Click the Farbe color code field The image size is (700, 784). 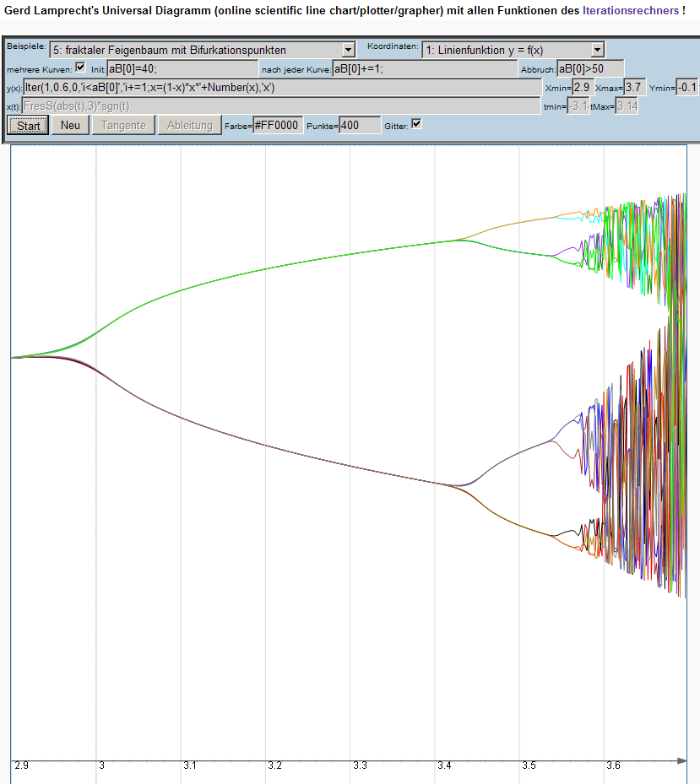pos(278,125)
